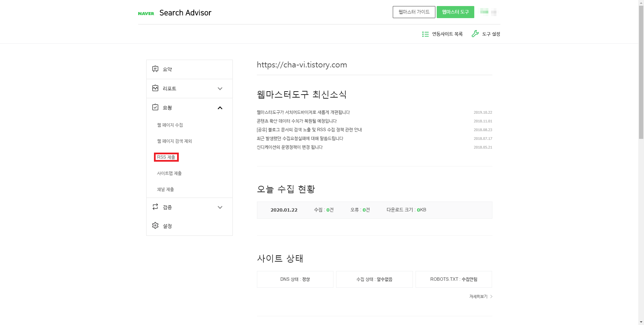
Task: Open news 웹마스터도구가 서치어드바이저로 새롭게 개편됩니다
Action: tap(303, 112)
